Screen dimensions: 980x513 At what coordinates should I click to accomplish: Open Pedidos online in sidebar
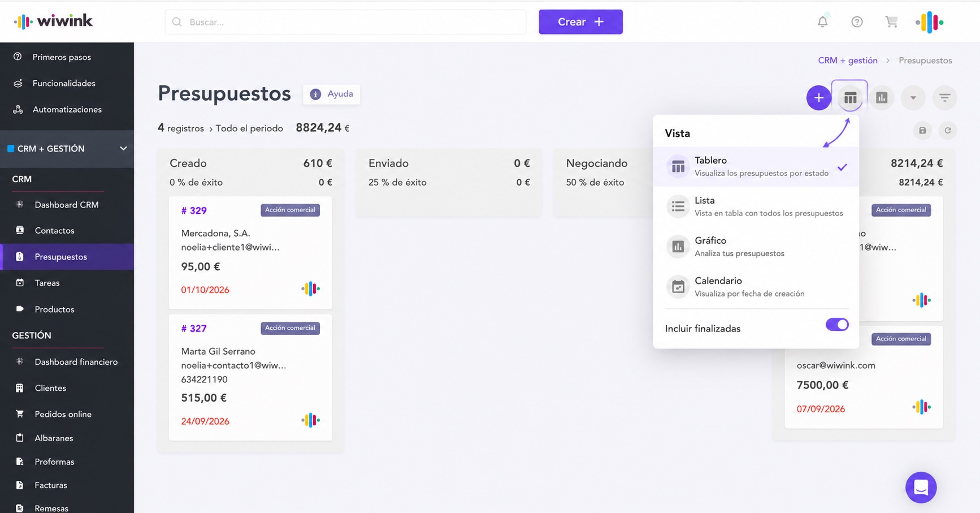(67, 414)
